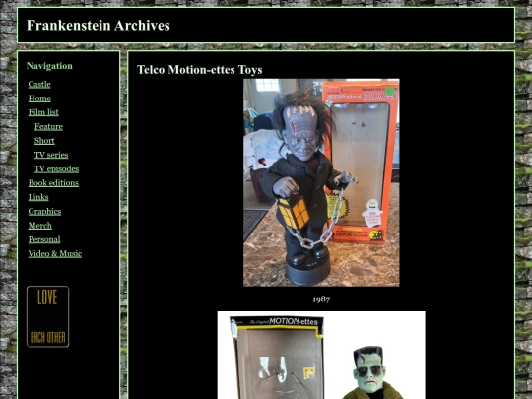The width and height of the screenshot is (532, 399).
Task: Visit the Book editions link
Action: [x=53, y=183]
